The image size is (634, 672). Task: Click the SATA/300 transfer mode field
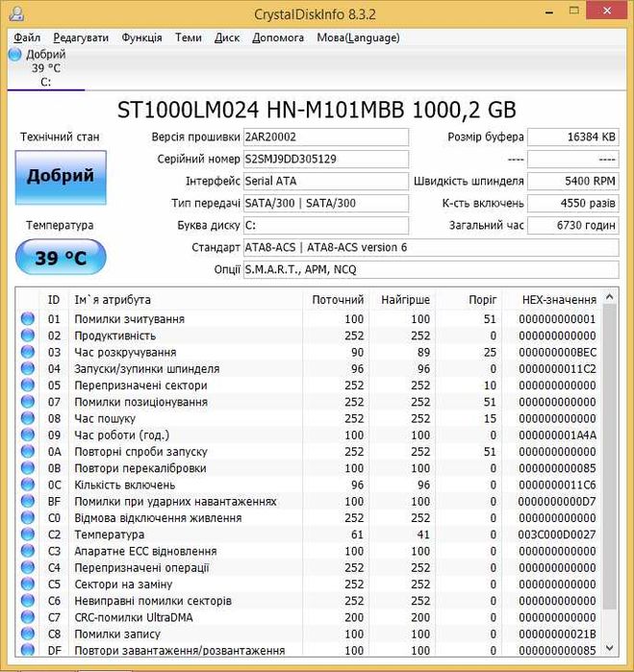[x=326, y=204]
